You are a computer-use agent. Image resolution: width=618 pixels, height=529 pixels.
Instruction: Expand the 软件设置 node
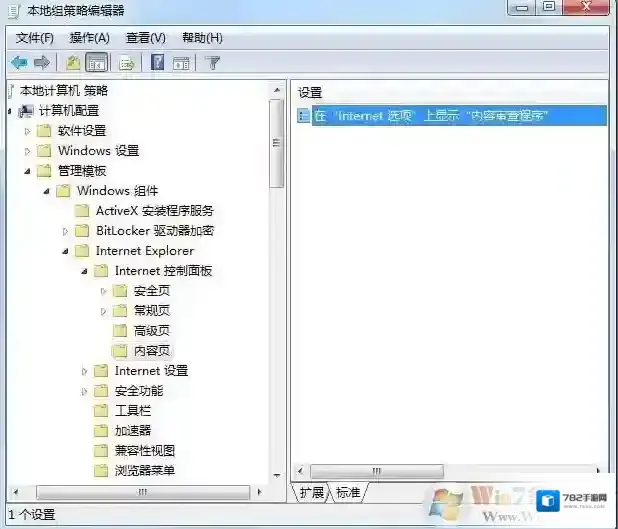click(27, 131)
